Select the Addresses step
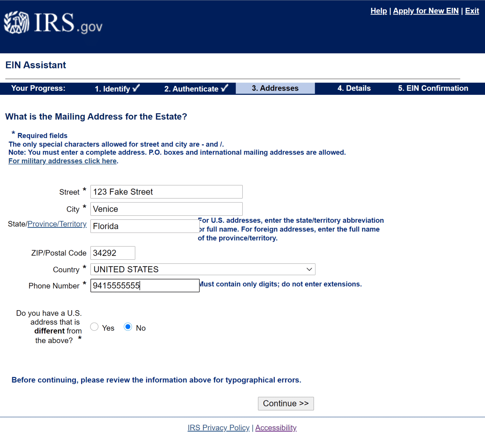This screenshot has height=448, width=485. 275,88
